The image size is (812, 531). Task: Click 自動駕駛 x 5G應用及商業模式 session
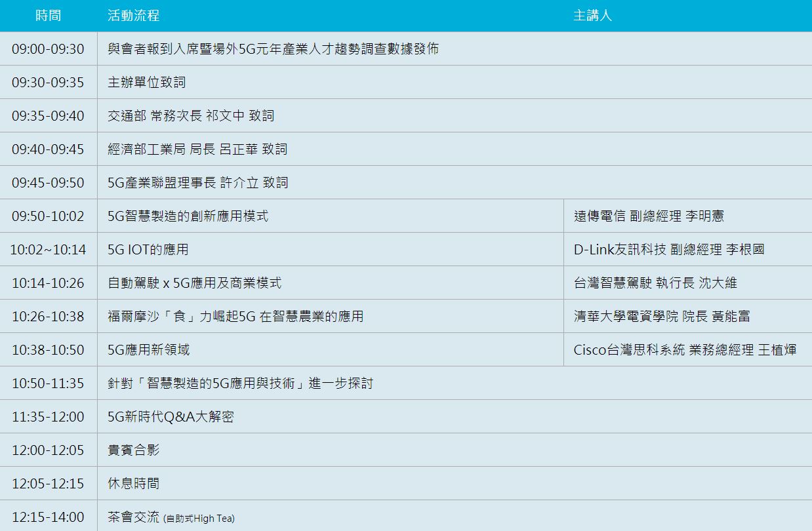[x=194, y=283]
